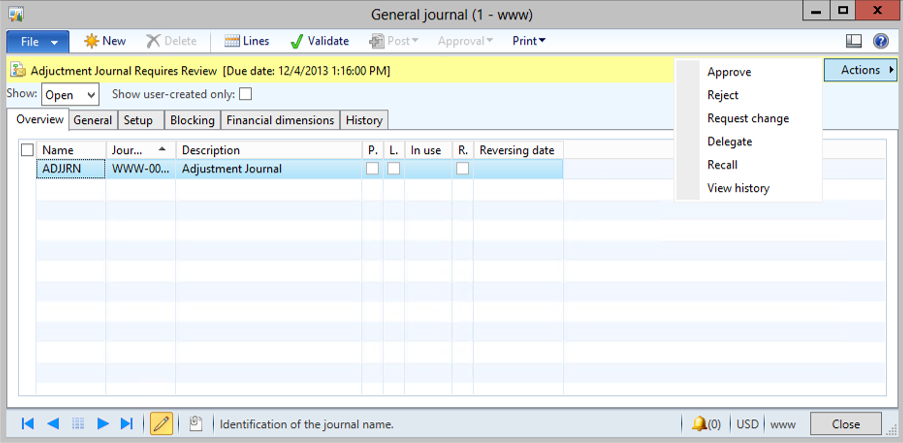Click the pencil edit mode icon
The height and width of the screenshot is (443, 903).
pos(160,424)
